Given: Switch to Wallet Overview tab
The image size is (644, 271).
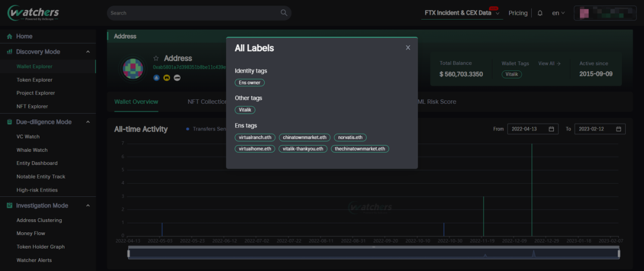Looking at the screenshot, I should (137, 101).
